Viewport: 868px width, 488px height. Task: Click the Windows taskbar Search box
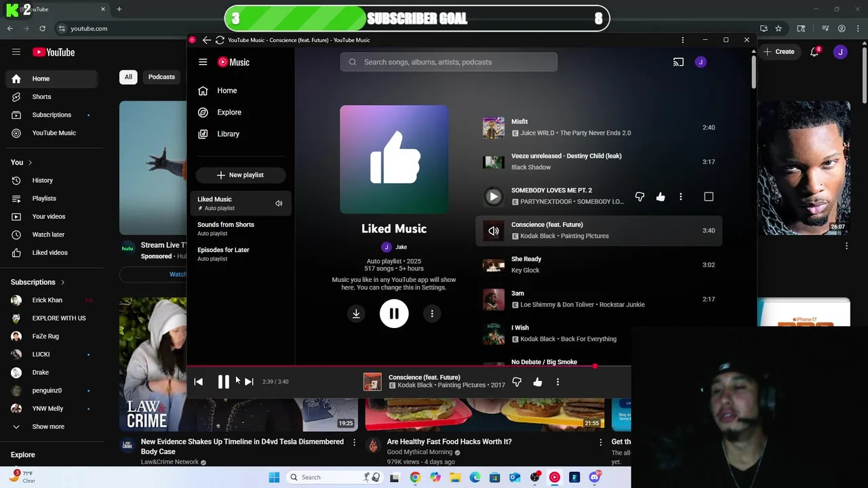click(x=333, y=477)
